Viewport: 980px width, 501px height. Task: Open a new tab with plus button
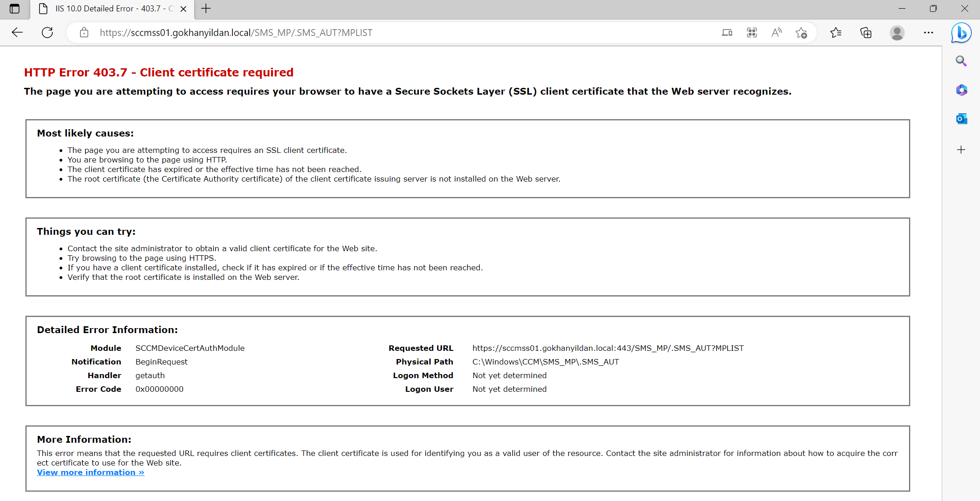pyautogui.click(x=206, y=9)
